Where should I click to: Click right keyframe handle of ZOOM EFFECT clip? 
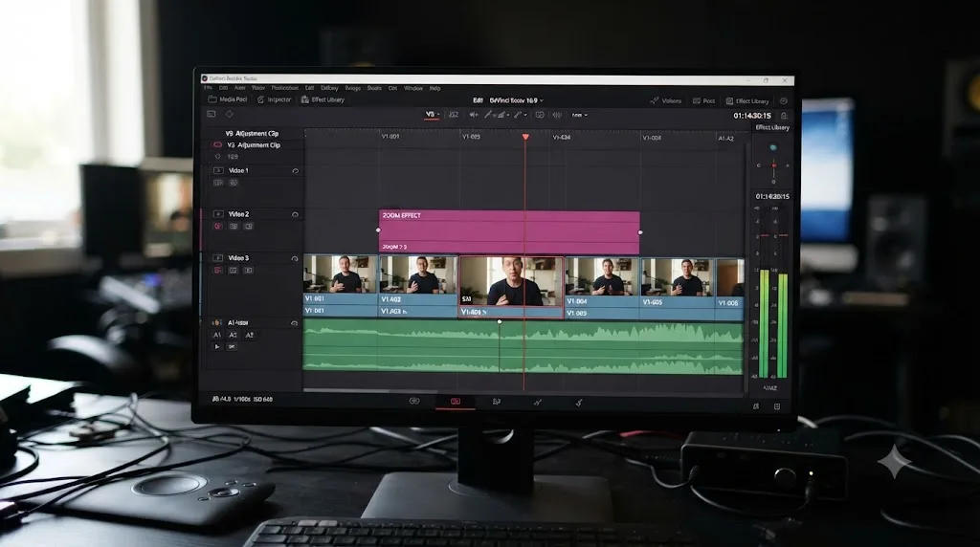click(x=640, y=232)
